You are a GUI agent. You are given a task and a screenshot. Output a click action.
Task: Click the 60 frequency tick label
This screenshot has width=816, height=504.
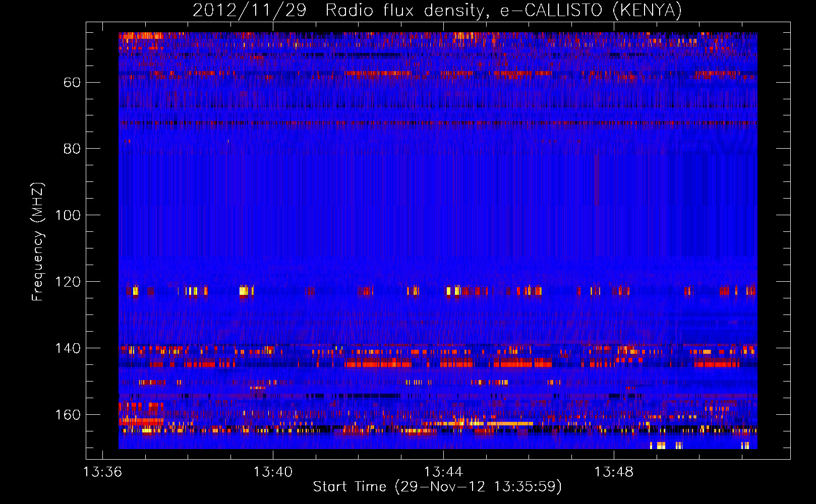tap(72, 82)
